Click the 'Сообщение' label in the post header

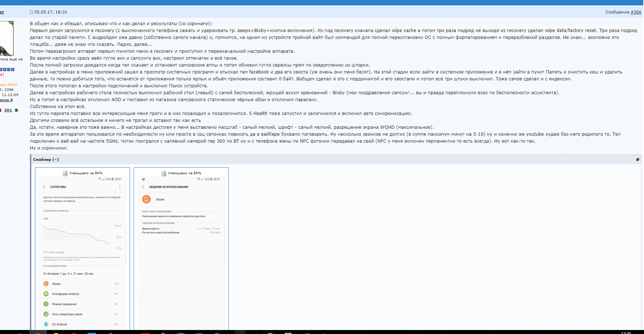click(617, 12)
